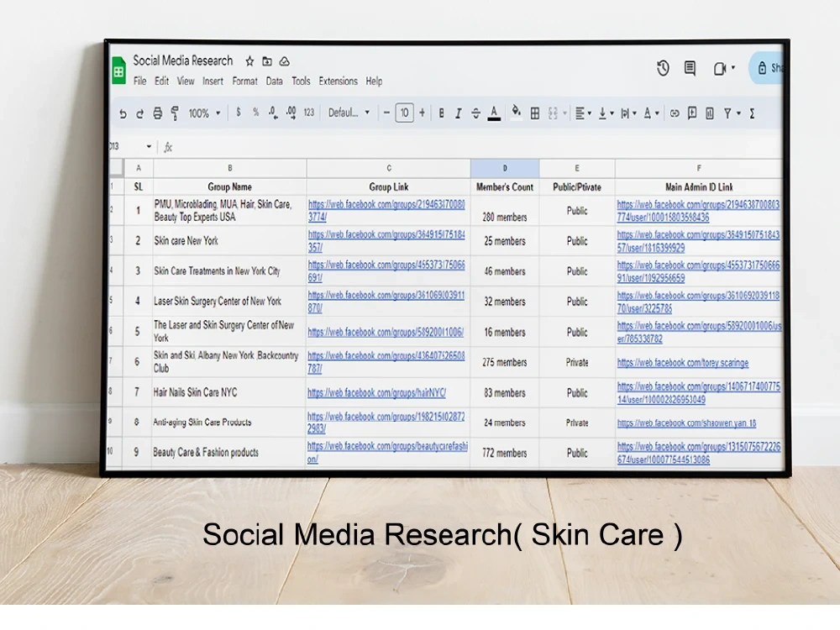This screenshot has width=840, height=630.
Task: Activate the paint format roller
Action: pos(175,113)
